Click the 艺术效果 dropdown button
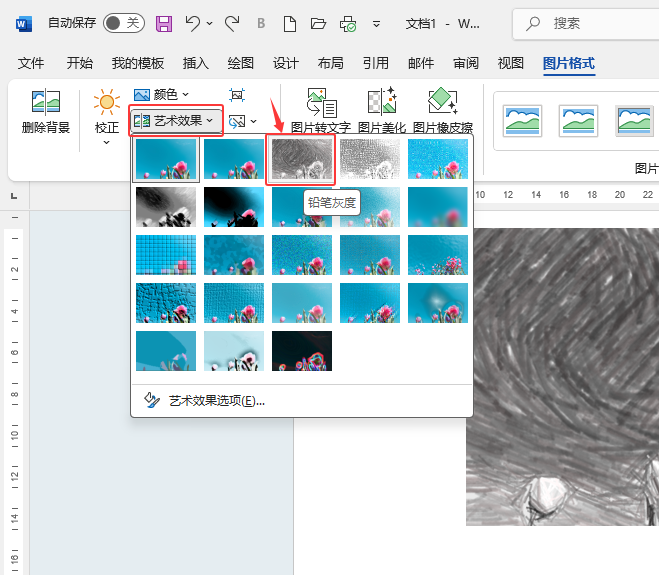659x575 pixels. coord(176,121)
